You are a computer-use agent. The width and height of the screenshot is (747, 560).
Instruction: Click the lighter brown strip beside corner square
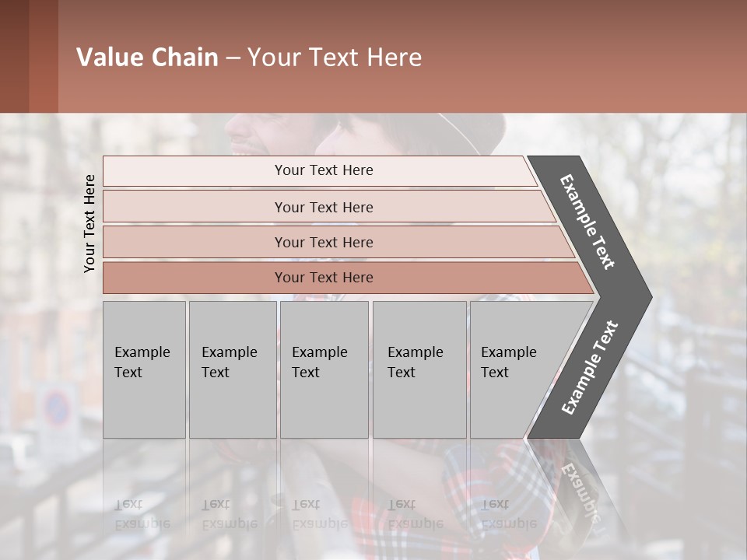tap(44, 56)
